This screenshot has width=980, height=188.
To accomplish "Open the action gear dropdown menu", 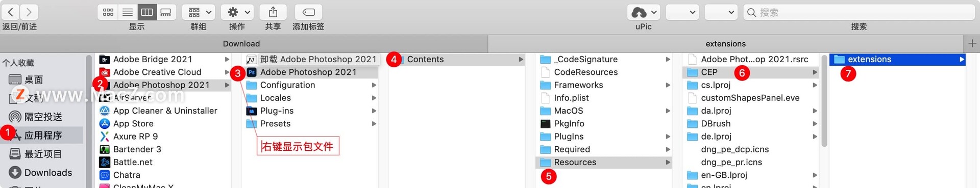I will click(x=237, y=12).
